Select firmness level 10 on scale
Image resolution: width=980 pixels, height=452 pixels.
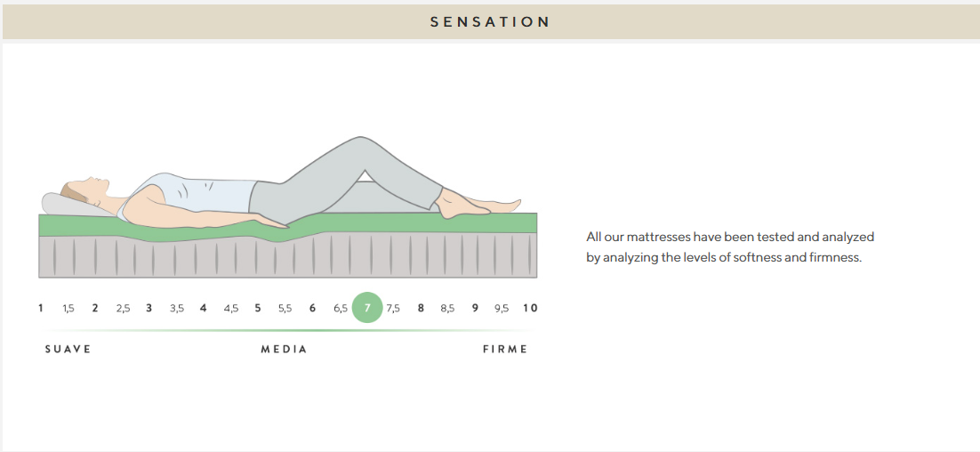[530, 308]
